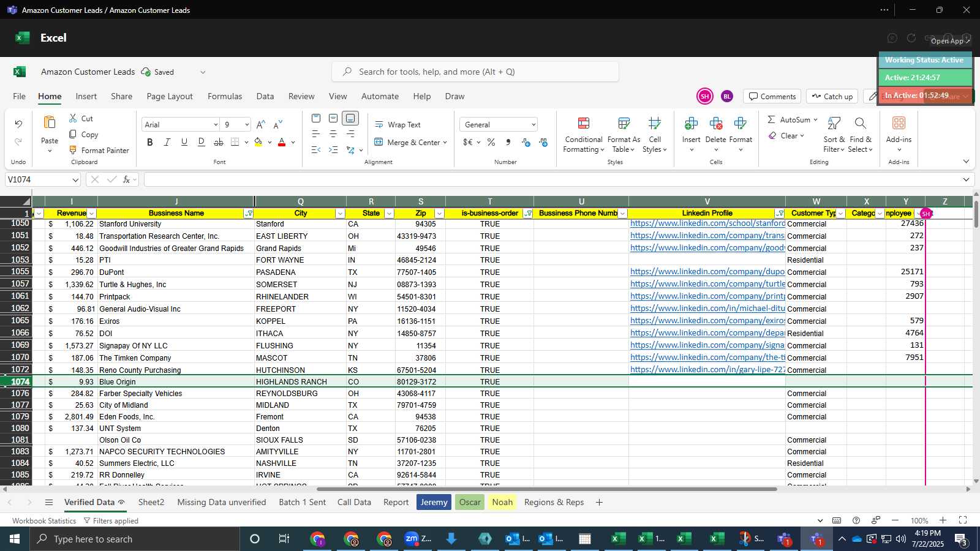This screenshot has height=551, width=980.
Task: Open Format As Table gallery
Action: pos(624,135)
